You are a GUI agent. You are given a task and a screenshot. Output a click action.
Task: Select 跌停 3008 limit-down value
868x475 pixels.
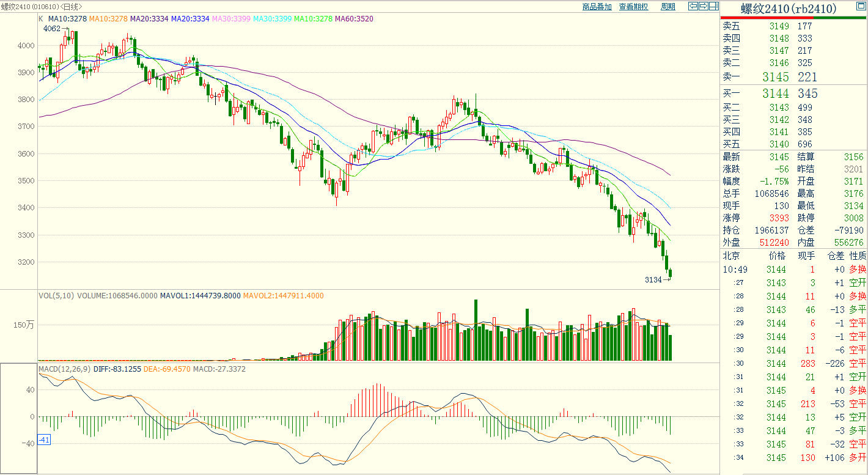(x=854, y=218)
